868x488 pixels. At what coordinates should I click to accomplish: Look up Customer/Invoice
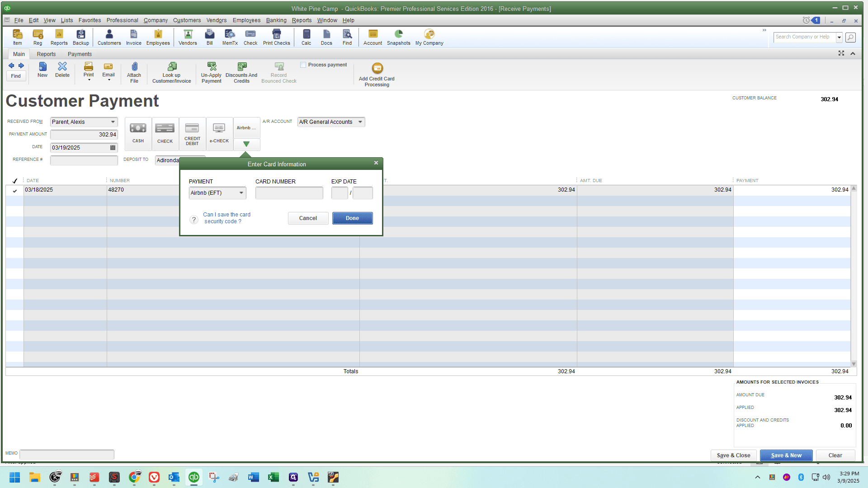coord(171,73)
